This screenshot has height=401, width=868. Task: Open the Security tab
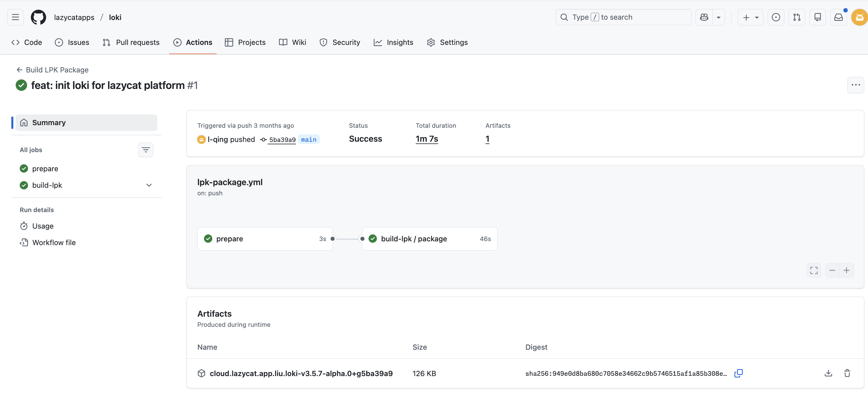pos(340,43)
